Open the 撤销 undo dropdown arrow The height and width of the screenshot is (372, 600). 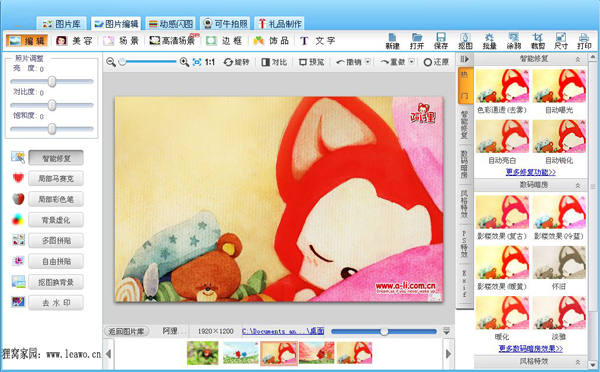(x=368, y=62)
